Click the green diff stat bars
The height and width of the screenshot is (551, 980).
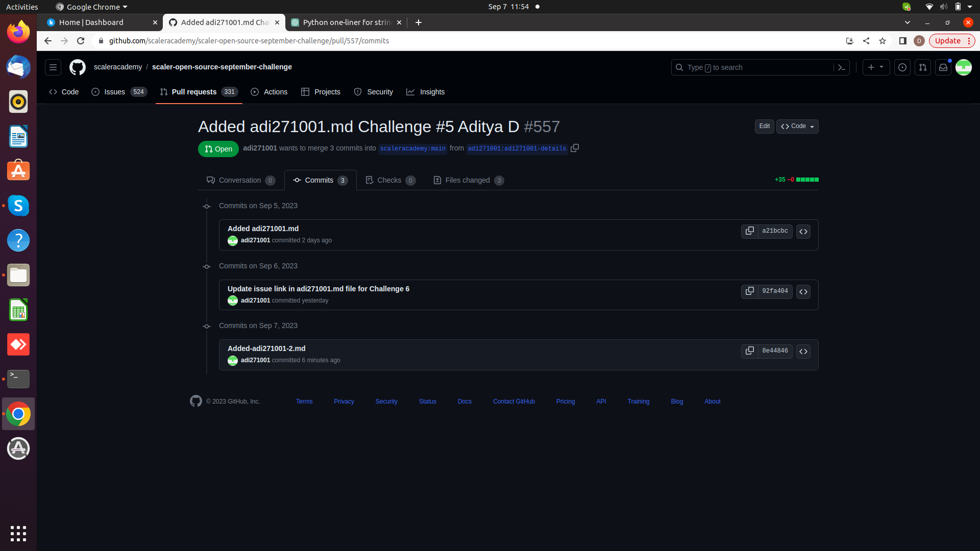pyautogui.click(x=808, y=180)
